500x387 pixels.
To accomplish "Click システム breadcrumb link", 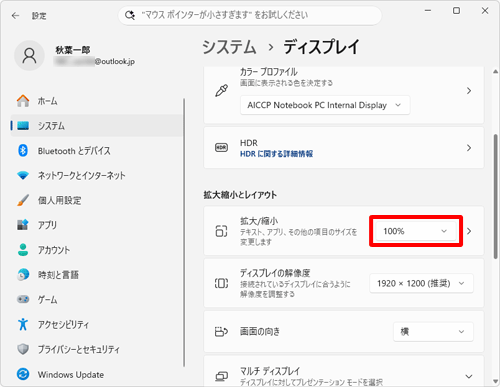I will (x=229, y=47).
